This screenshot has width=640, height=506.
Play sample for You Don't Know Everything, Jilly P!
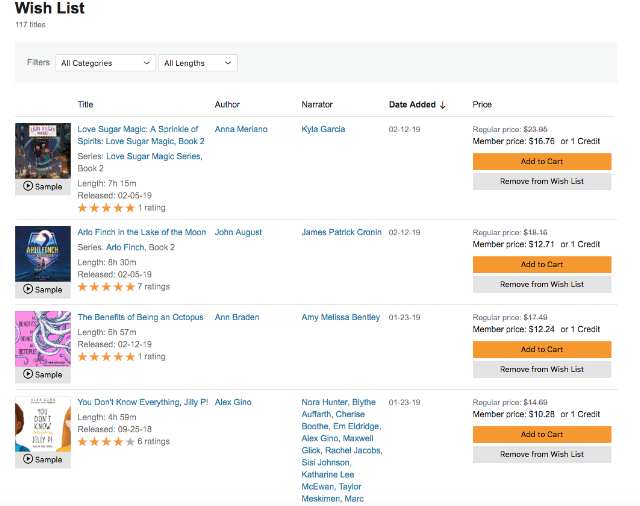pyautogui.click(x=43, y=460)
